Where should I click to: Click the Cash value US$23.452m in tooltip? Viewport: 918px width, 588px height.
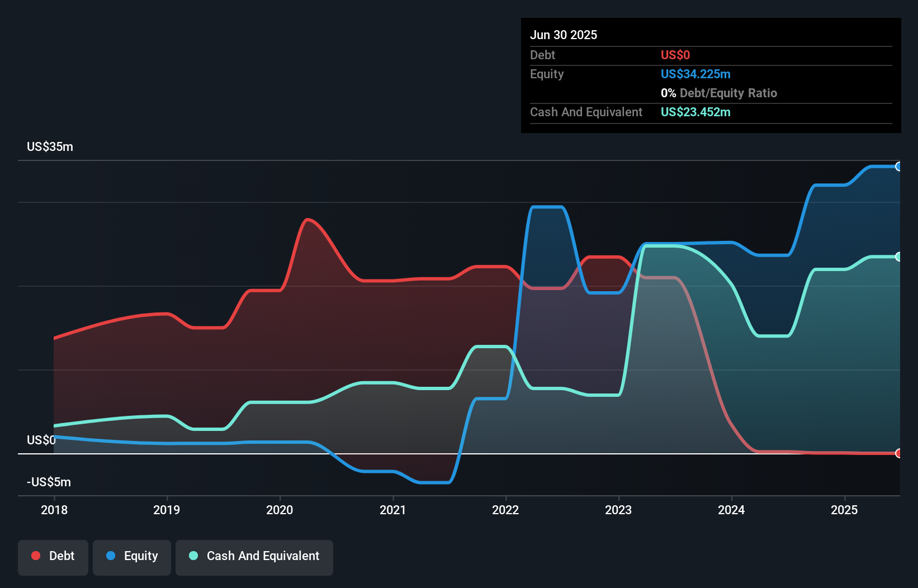tap(695, 112)
